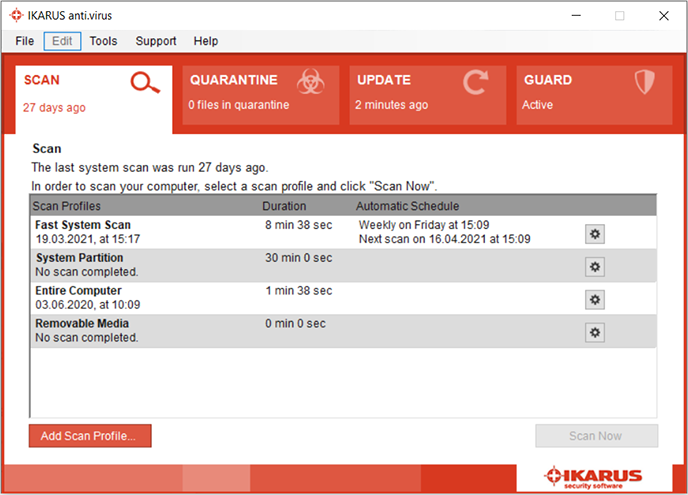Viewport: 688px width, 495px height.
Task: Open settings gear for Fast System Scan
Action: [x=595, y=234]
